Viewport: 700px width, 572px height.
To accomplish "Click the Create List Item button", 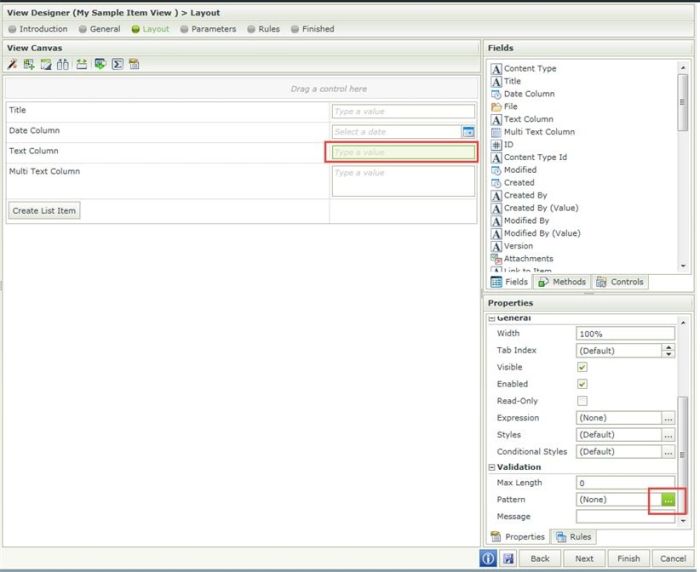I will coord(43,211).
